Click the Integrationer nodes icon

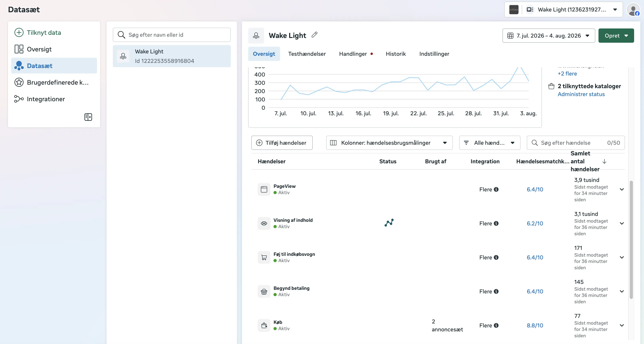pyautogui.click(x=19, y=99)
